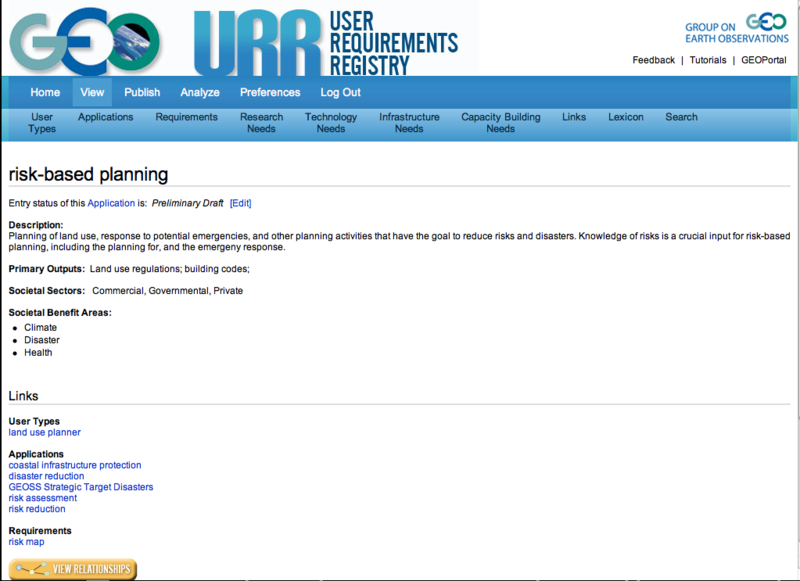
Task: Go to Preferences in the main menu
Action: coord(270,92)
